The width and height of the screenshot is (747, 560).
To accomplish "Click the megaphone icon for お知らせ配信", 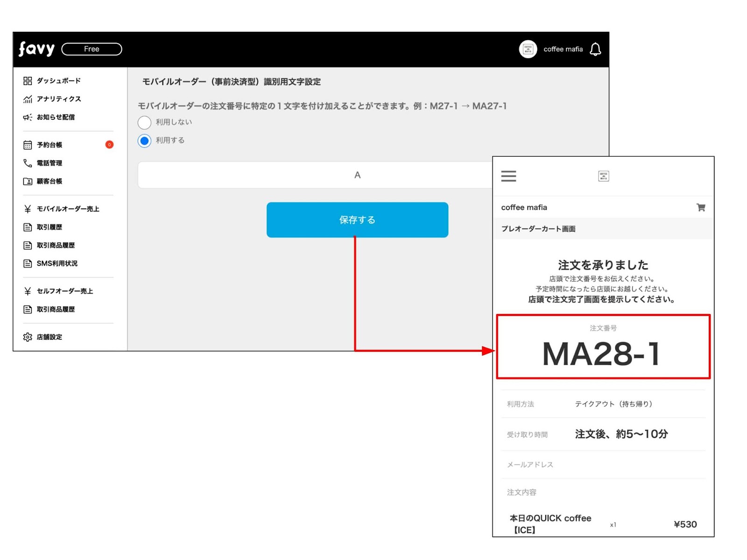I will click(28, 117).
